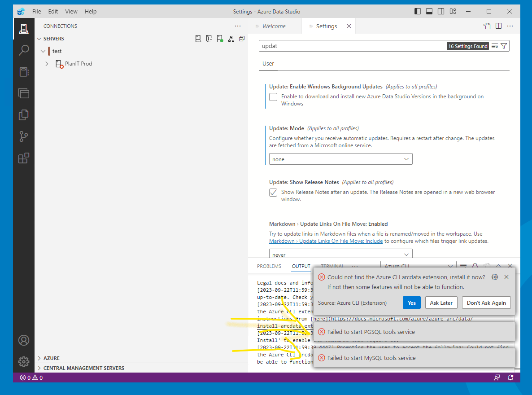Toggle bottom panel layout icon
Screen dimensions: 532x395
point(429,12)
